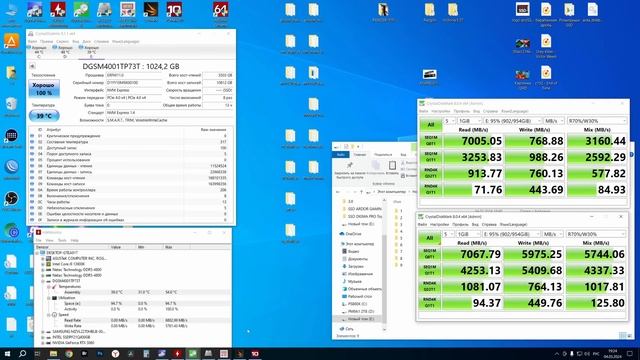Click the taskbar Search magnifier icon

(x=22, y=353)
